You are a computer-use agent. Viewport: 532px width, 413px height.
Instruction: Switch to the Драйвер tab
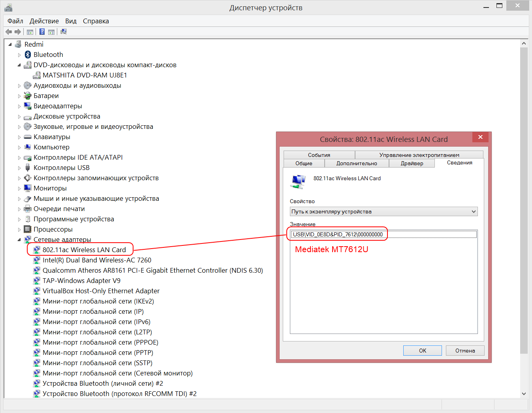point(412,163)
